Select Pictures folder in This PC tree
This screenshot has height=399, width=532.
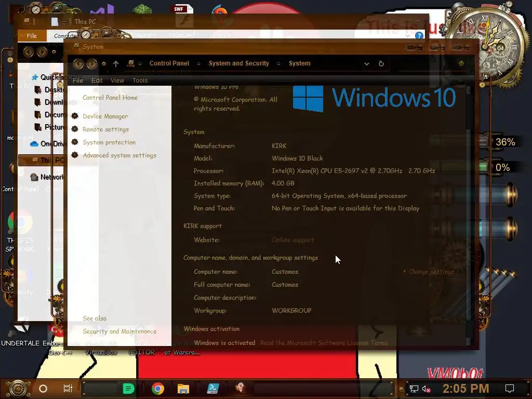[x=49, y=127]
